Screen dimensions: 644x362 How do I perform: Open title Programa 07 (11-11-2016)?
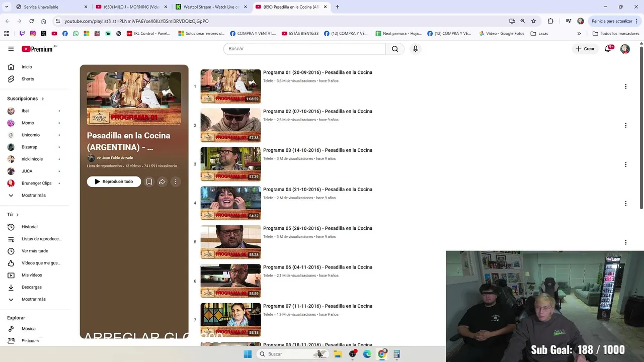pyautogui.click(x=317, y=306)
